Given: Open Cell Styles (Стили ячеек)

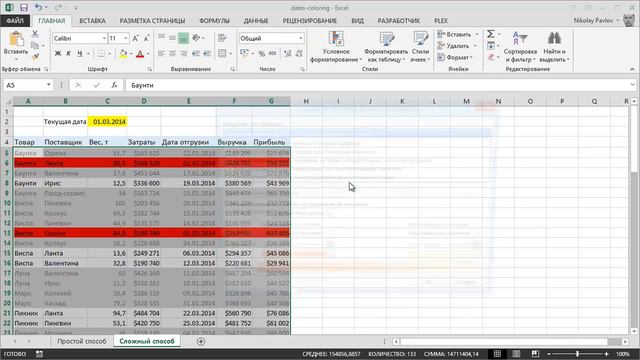Looking at the screenshot, I should (420, 47).
